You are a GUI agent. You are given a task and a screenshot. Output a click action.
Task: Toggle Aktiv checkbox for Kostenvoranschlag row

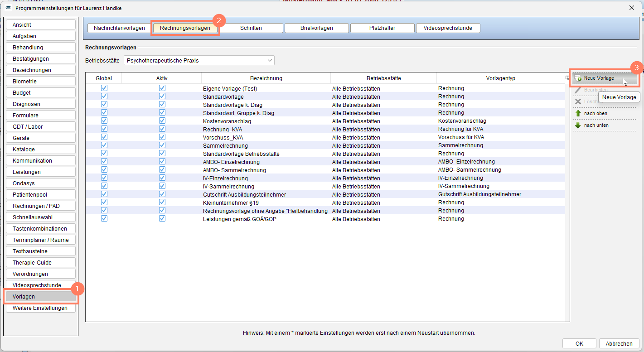[x=162, y=121]
